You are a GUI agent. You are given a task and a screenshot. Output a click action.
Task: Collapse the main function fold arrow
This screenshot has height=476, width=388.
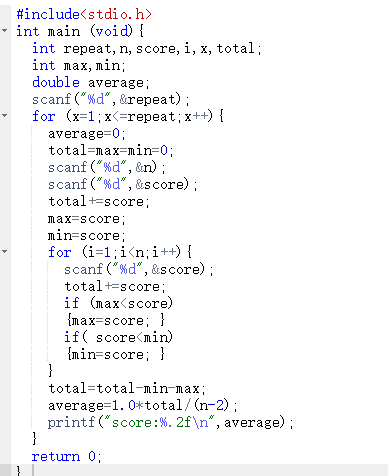pos(5,31)
